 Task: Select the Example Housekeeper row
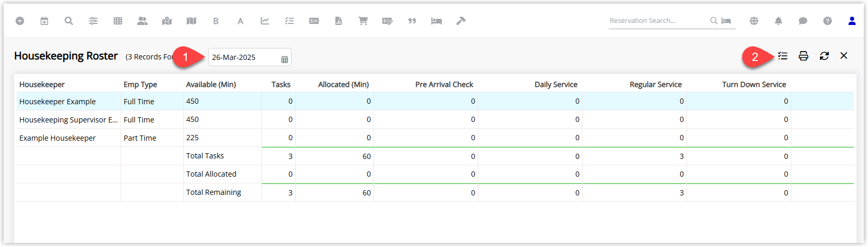click(435, 138)
